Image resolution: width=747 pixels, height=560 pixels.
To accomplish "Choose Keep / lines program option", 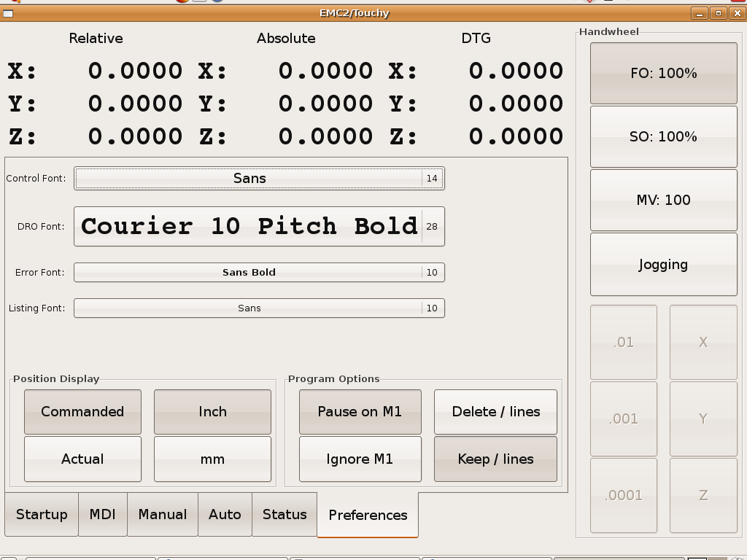I will coord(495,459).
